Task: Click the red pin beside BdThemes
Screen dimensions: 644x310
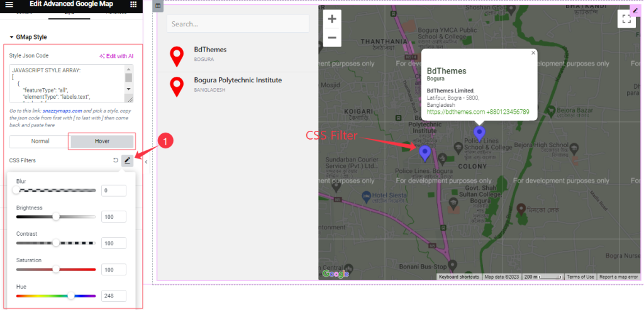Action: point(177,57)
